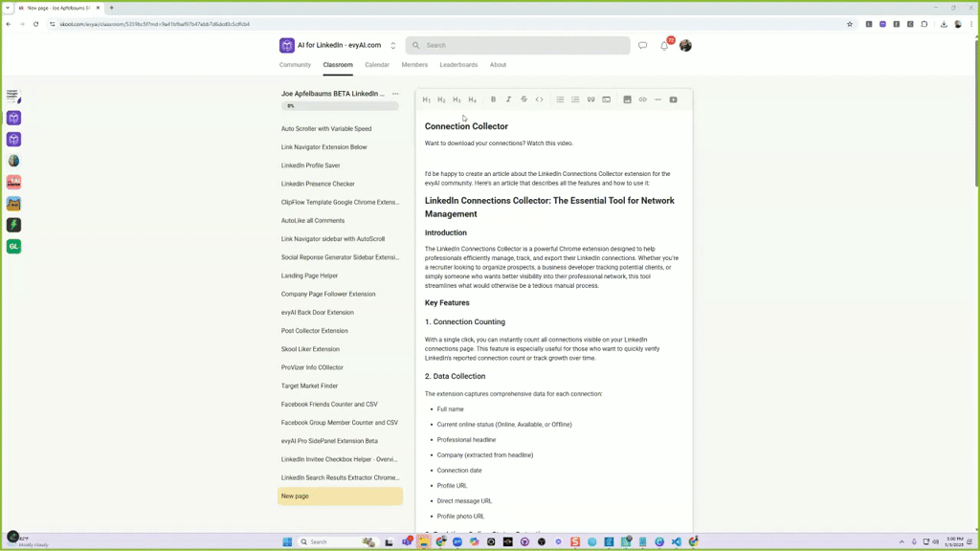The height and width of the screenshot is (551, 980).
Task: Open Skool Liker Extension lesson
Action: click(310, 349)
